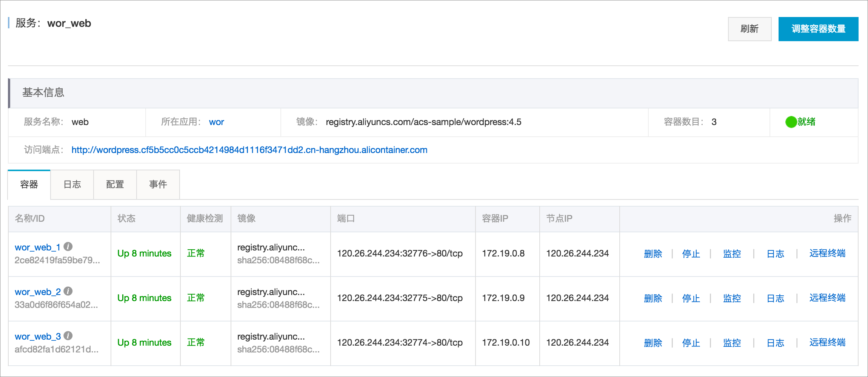The height and width of the screenshot is (377, 868).
Task: Open the wor application link
Action: click(x=216, y=122)
